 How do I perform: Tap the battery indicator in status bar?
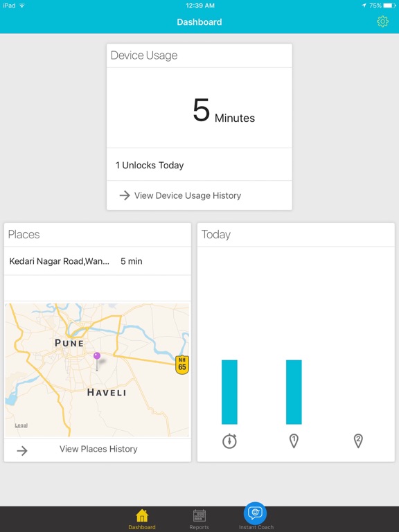pyautogui.click(x=389, y=6)
